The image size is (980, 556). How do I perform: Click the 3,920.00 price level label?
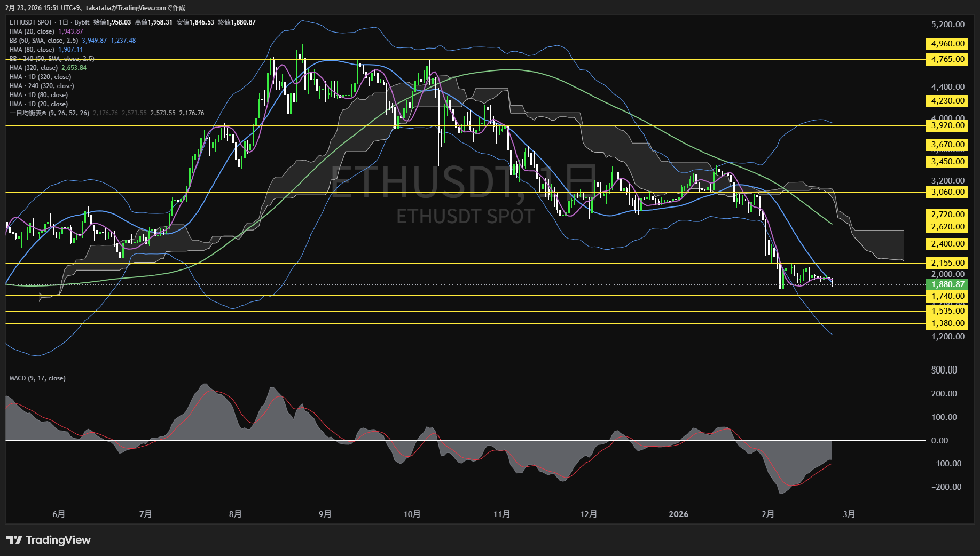tap(947, 125)
